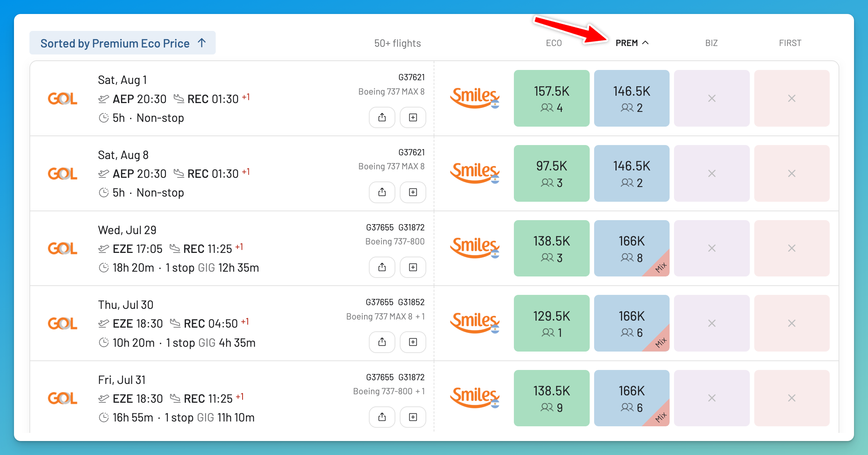The width and height of the screenshot is (868, 455).
Task: Sort by FIRST column header
Action: click(x=790, y=43)
